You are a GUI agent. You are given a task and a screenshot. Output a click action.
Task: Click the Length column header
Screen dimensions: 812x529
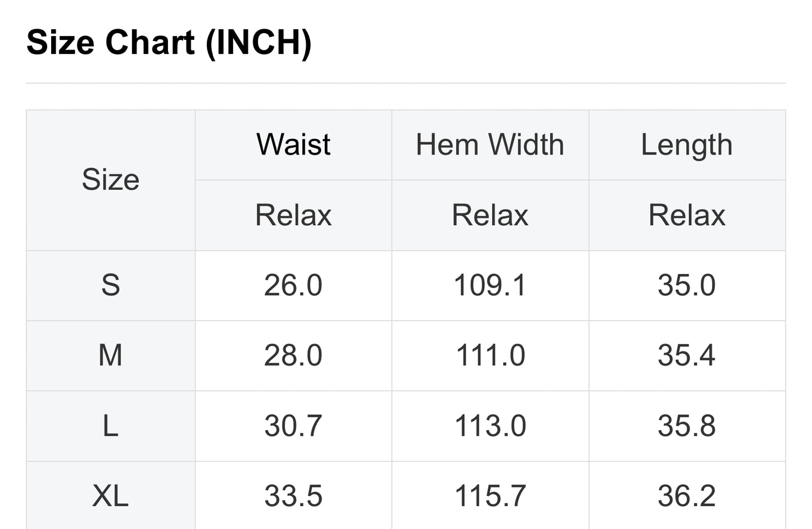tap(687, 145)
